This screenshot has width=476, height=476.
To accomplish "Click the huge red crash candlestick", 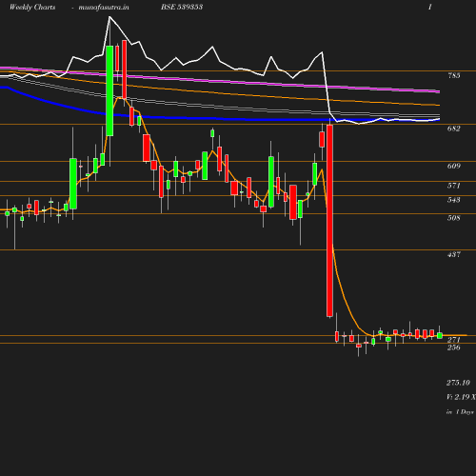I will point(329,221).
